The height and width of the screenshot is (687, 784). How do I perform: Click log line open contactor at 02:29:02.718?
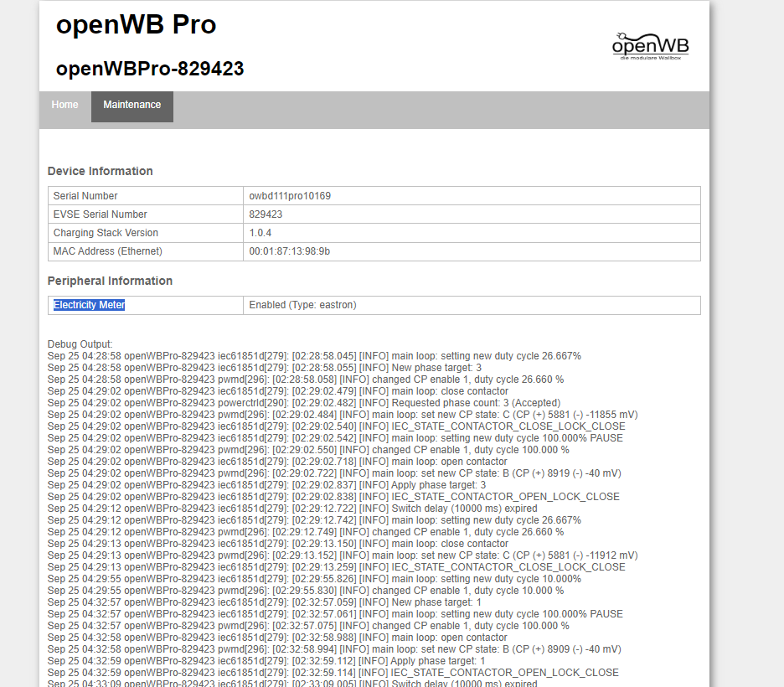(277, 462)
